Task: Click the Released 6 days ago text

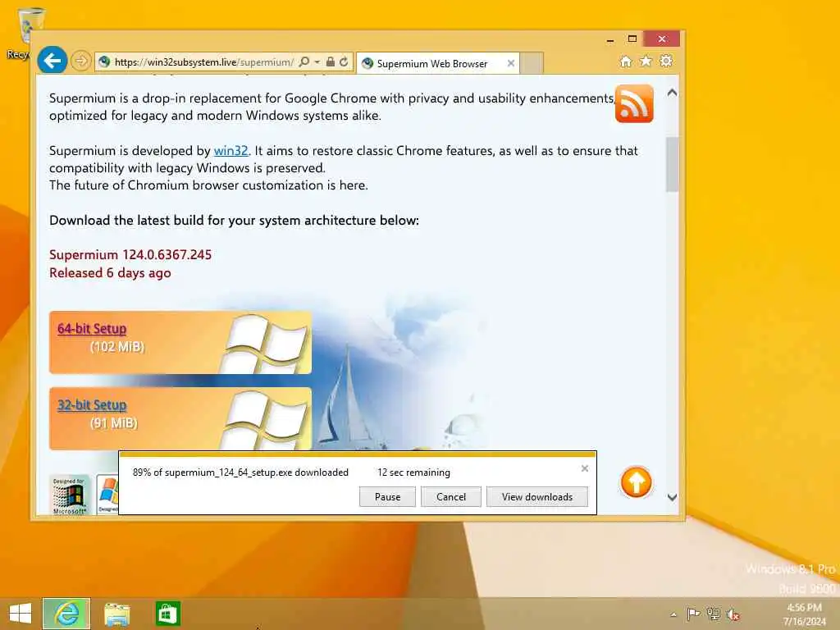Action: tap(110, 272)
